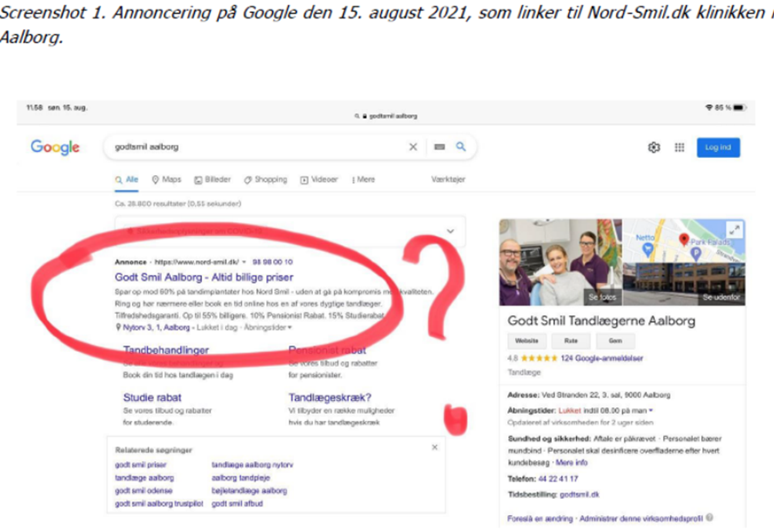Click the Website button in knowledge panel

coord(527,341)
